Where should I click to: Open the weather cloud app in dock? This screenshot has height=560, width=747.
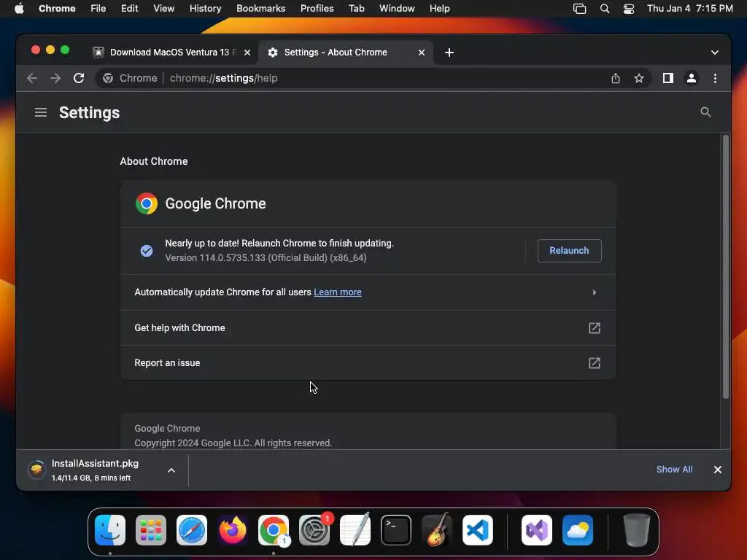point(578,530)
